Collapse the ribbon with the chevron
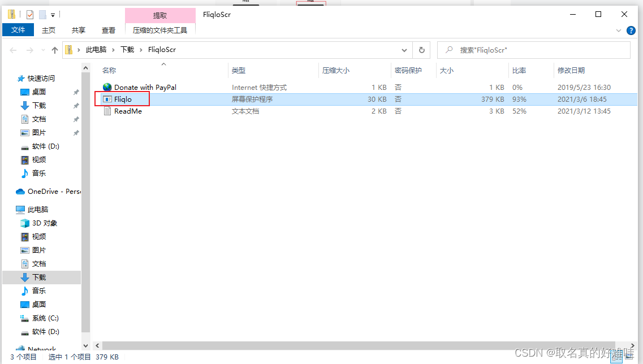Screen dimensions: 643x364 (618, 31)
